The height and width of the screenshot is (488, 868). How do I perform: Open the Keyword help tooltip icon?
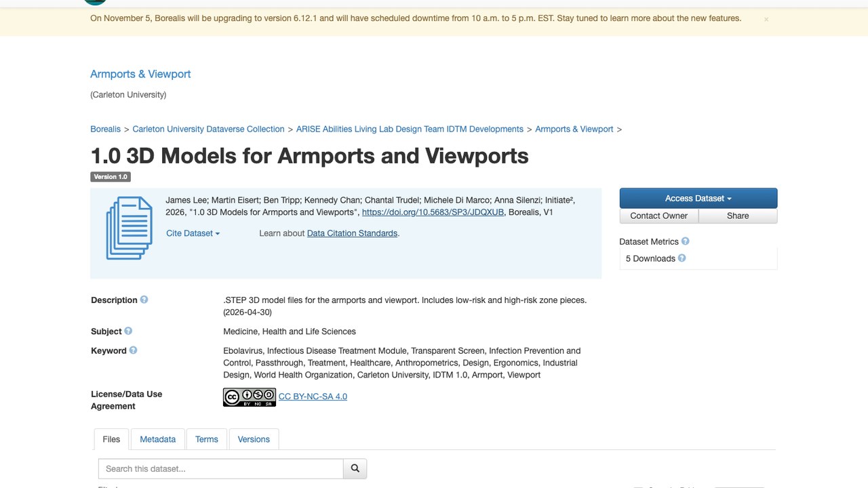133,350
